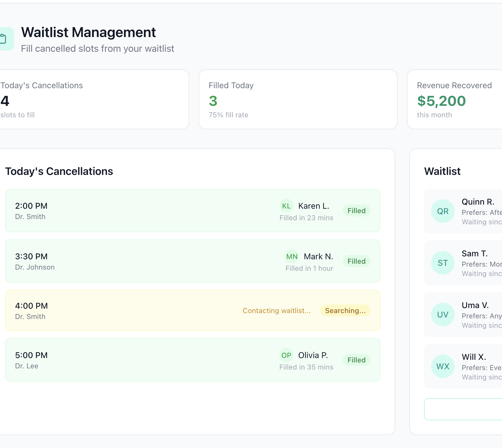Screen dimensions: 502x448
Task: Select Uma V.'s waitlist entry
Action: pyautogui.click(x=462, y=314)
